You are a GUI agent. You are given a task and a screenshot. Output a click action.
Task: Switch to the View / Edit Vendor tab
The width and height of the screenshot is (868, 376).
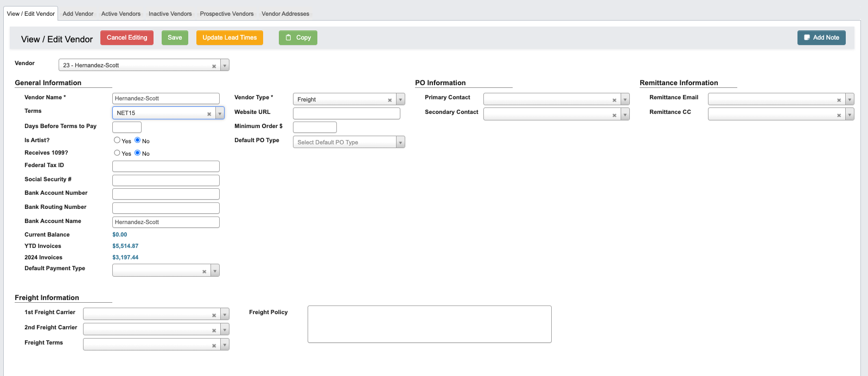pyautogui.click(x=31, y=14)
